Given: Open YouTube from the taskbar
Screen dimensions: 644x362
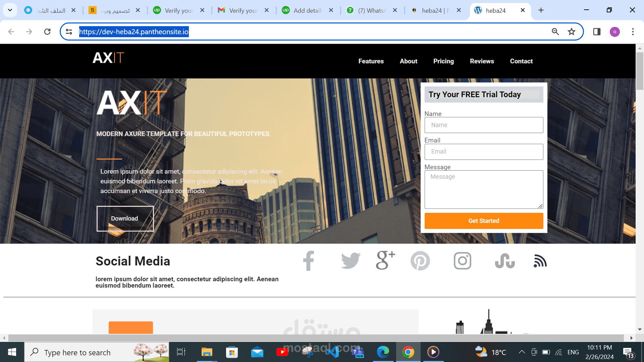Looking at the screenshot, I should pyautogui.click(x=282, y=352).
